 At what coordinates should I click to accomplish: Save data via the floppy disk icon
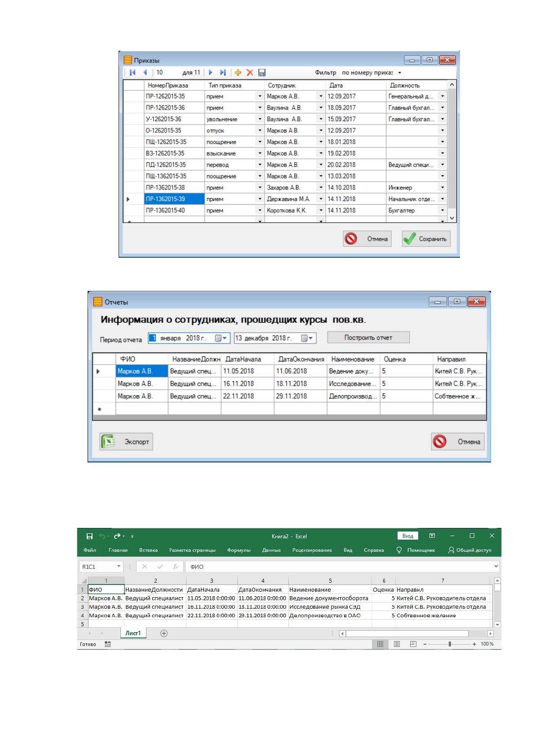[x=262, y=72]
